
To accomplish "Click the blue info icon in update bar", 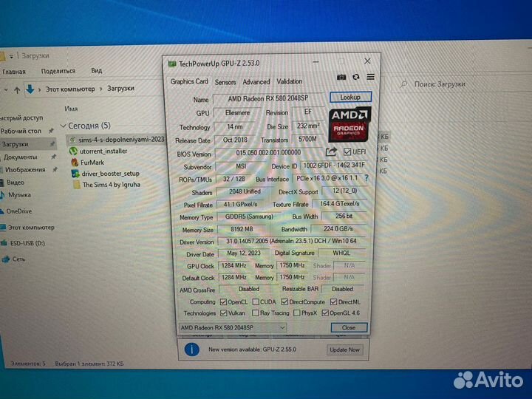I will tap(191, 349).
